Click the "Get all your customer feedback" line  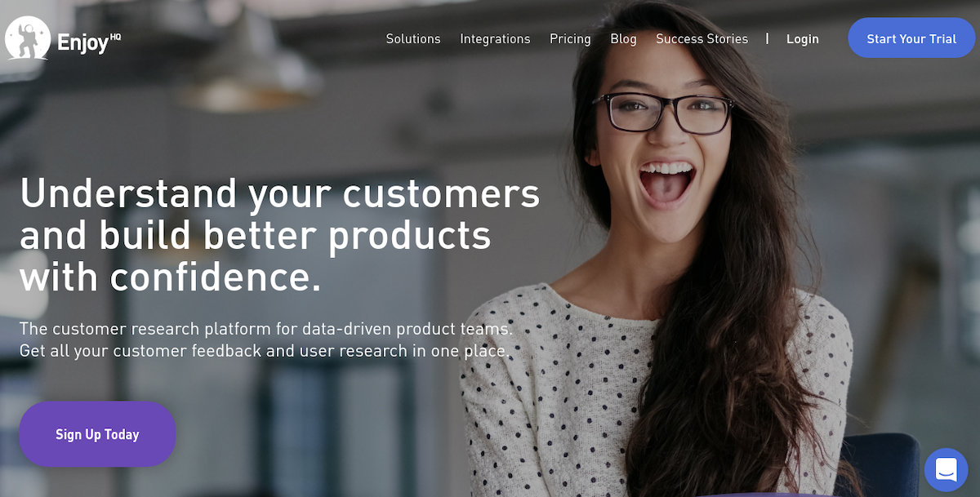[265, 352]
